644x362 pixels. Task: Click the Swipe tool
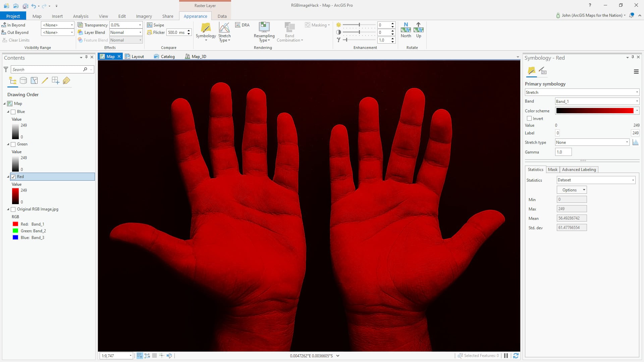tap(156, 25)
